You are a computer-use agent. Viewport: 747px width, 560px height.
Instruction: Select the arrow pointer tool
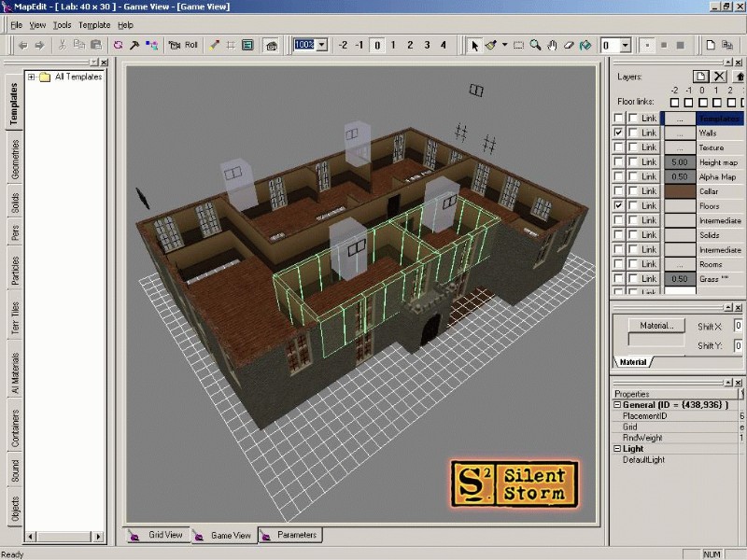click(x=474, y=45)
